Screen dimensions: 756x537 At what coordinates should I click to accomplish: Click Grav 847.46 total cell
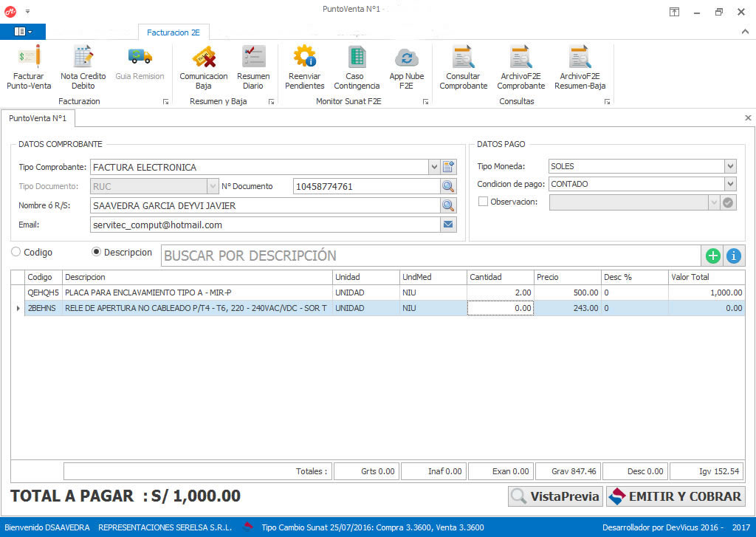click(568, 471)
